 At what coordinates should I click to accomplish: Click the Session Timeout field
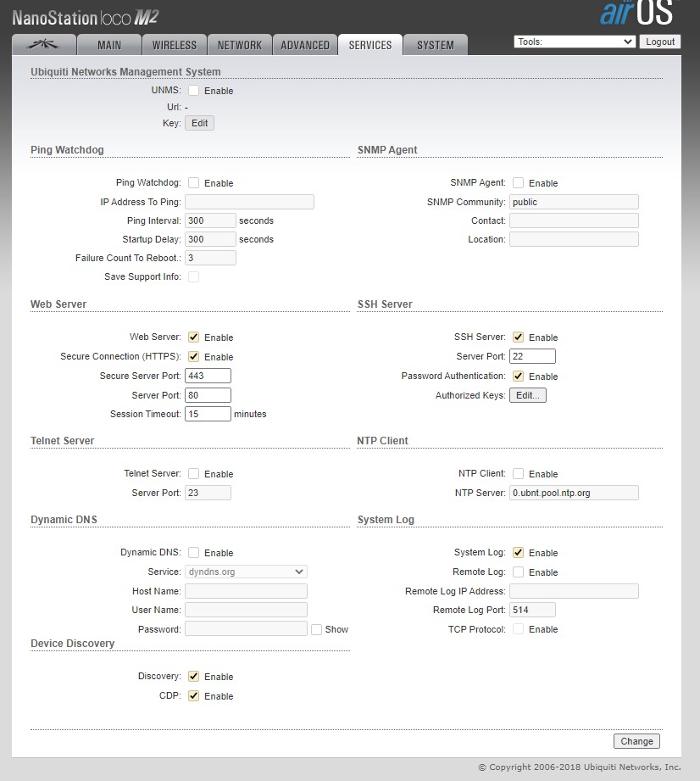(x=208, y=414)
